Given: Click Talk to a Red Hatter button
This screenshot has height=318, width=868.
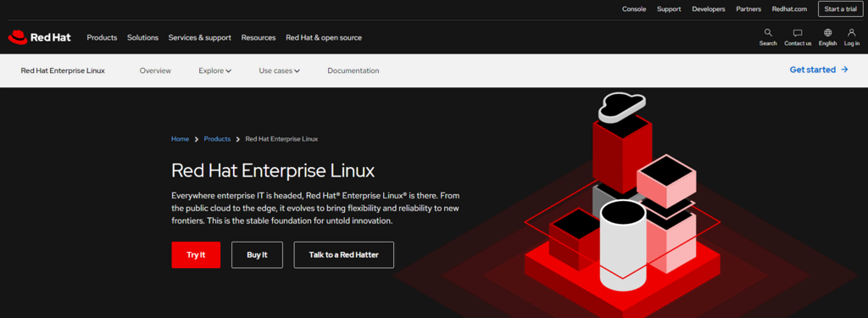Looking at the screenshot, I should pos(344,255).
